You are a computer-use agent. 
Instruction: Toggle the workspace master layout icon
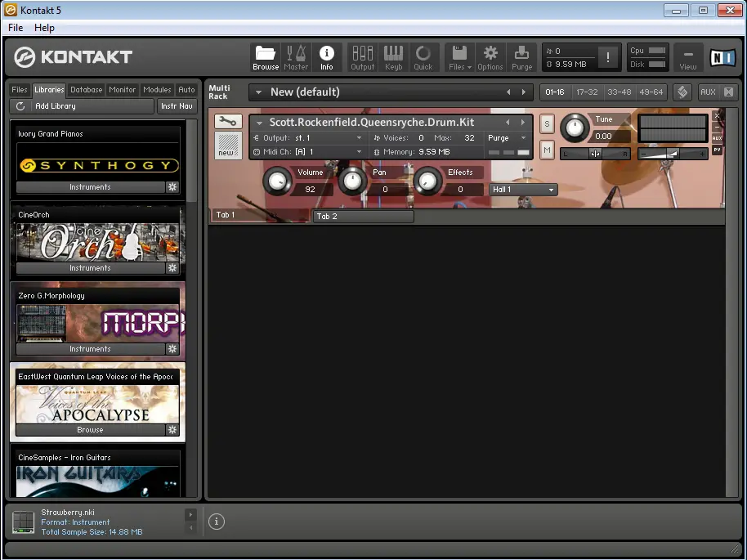682,92
